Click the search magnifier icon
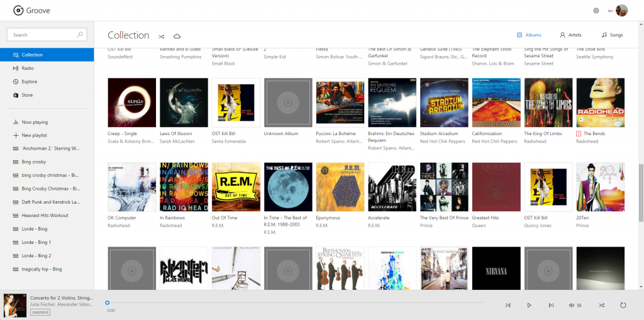Viewport: 644px width, 320px height. [x=80, y=35]
